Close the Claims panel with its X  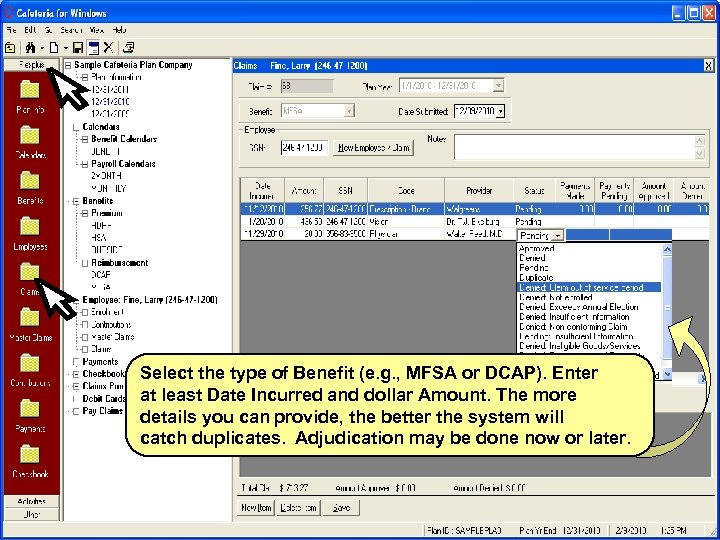(709, 66)
